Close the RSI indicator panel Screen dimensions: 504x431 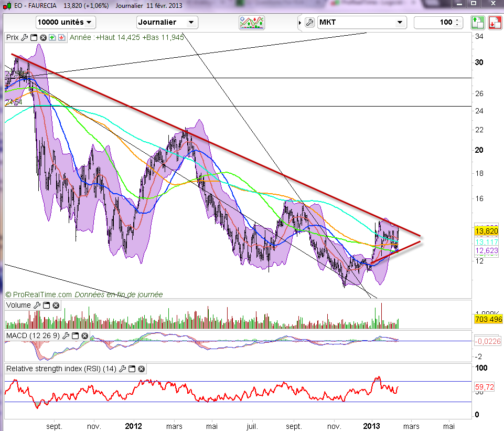[x=142, y=369]
